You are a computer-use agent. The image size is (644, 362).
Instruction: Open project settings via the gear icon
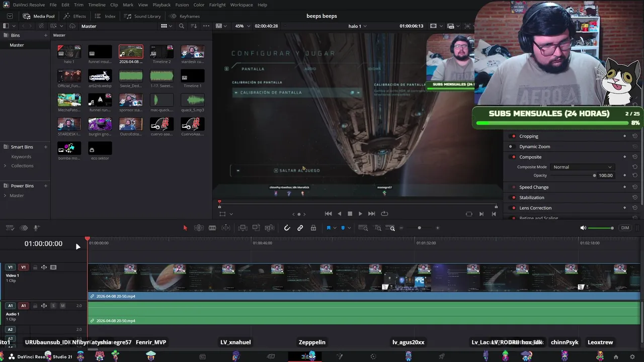(632, 357)
